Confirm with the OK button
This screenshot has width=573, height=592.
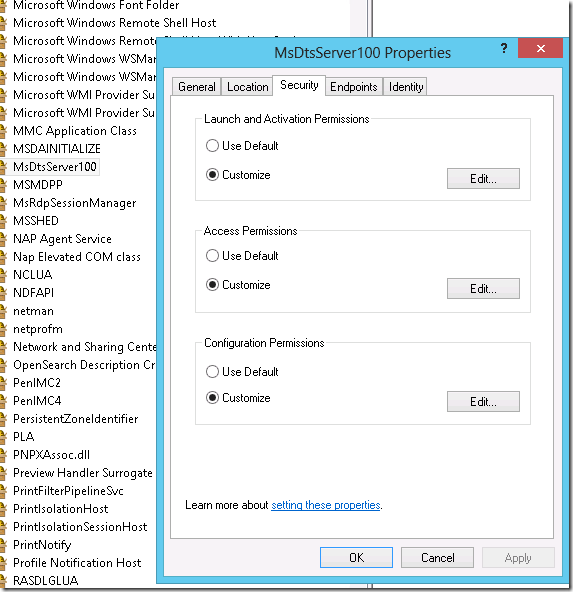[356, 558]
